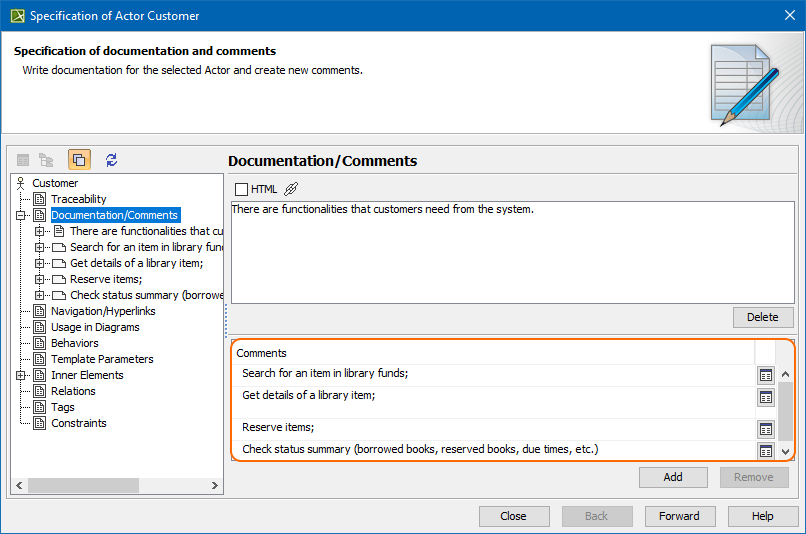Click the highlighted orange tree toolbar button
This screenshot has height=534, width=806.
coord(79,160)
